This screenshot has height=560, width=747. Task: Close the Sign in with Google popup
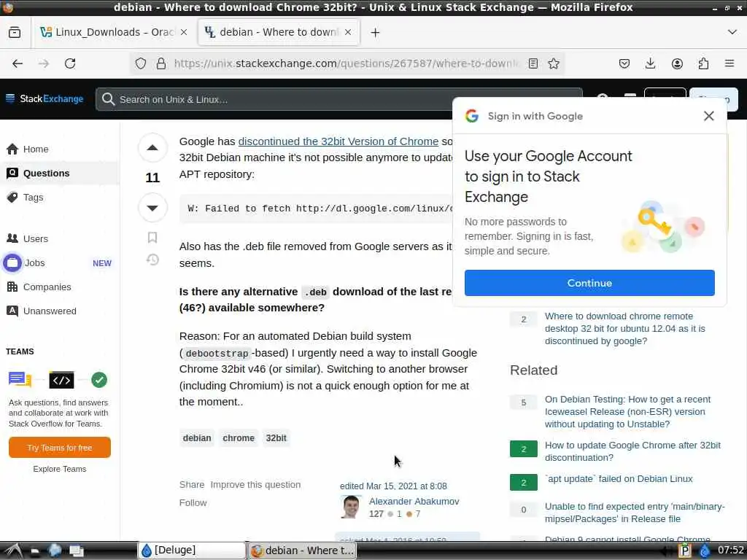tap(708, 116)
